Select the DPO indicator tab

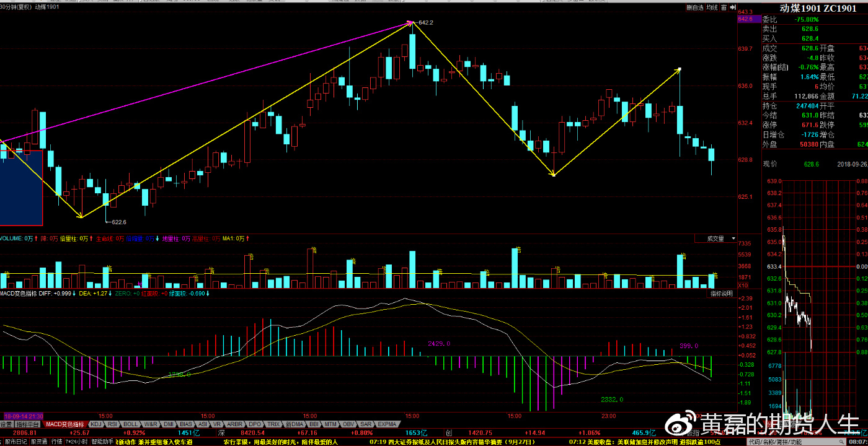tap(255, 424)
